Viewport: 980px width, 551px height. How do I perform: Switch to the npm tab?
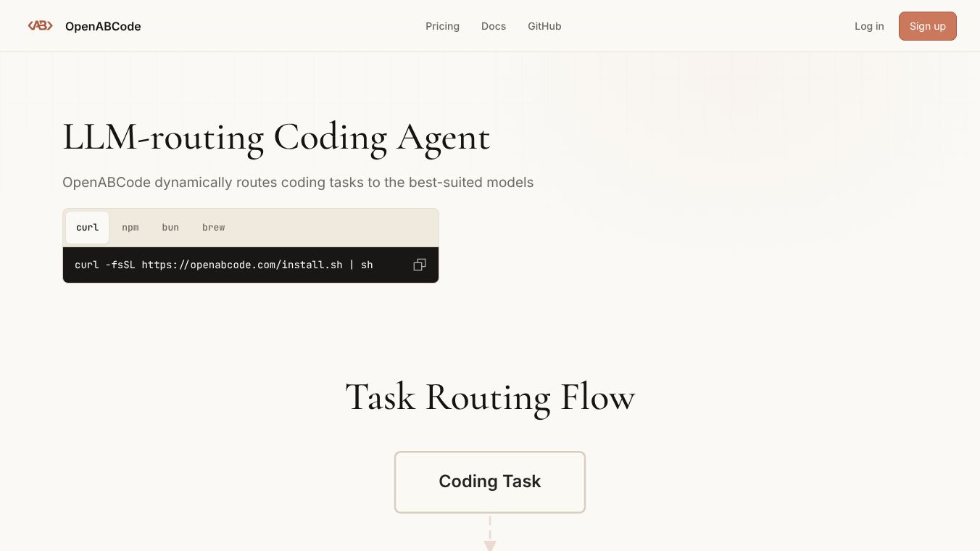[130, 228]
